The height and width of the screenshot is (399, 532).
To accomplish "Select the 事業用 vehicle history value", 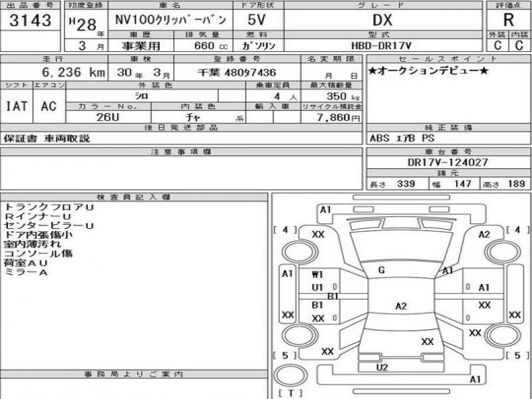I will pyautogui.click(x=141, y=45).
